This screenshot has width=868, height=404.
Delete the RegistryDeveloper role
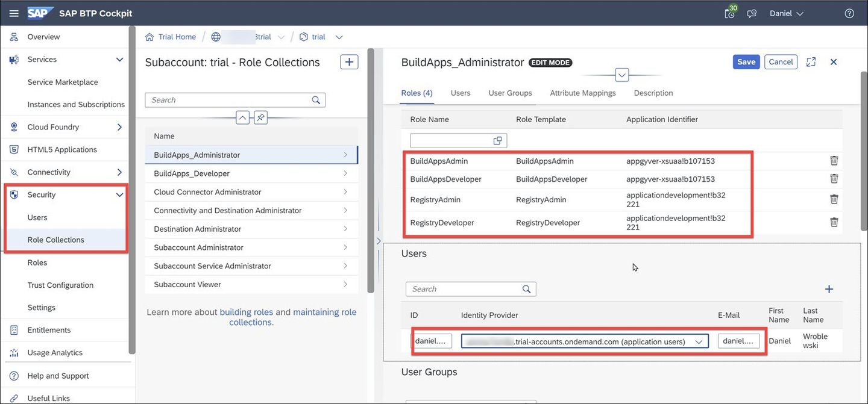pyautogui.click(x=834, y=222)
